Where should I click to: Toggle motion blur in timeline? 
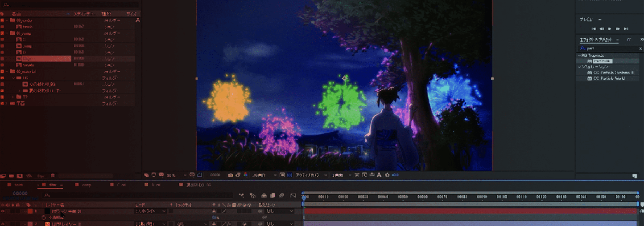tap(281, 195)
